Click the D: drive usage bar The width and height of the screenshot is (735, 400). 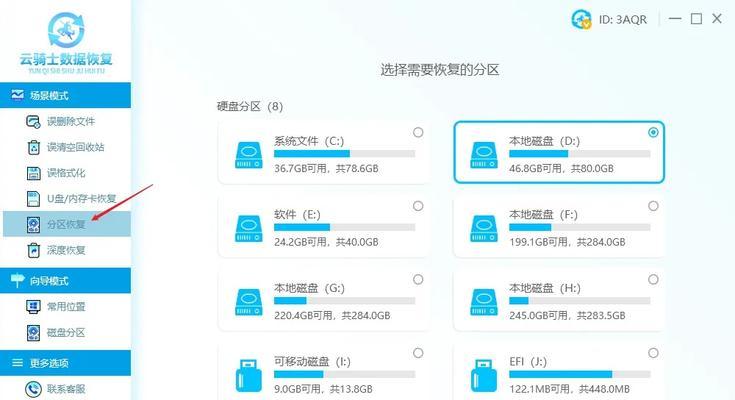point(580,154)
